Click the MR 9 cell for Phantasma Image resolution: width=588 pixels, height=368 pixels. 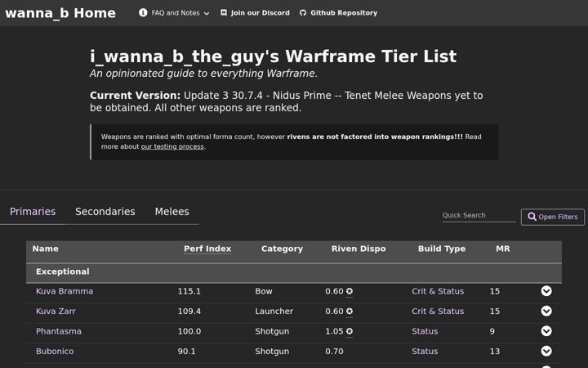[492, 331]
